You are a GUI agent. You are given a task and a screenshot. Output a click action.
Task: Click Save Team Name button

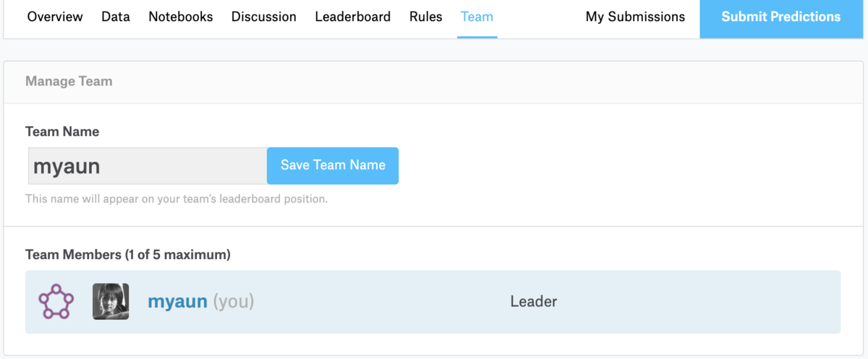click(333, 166)
